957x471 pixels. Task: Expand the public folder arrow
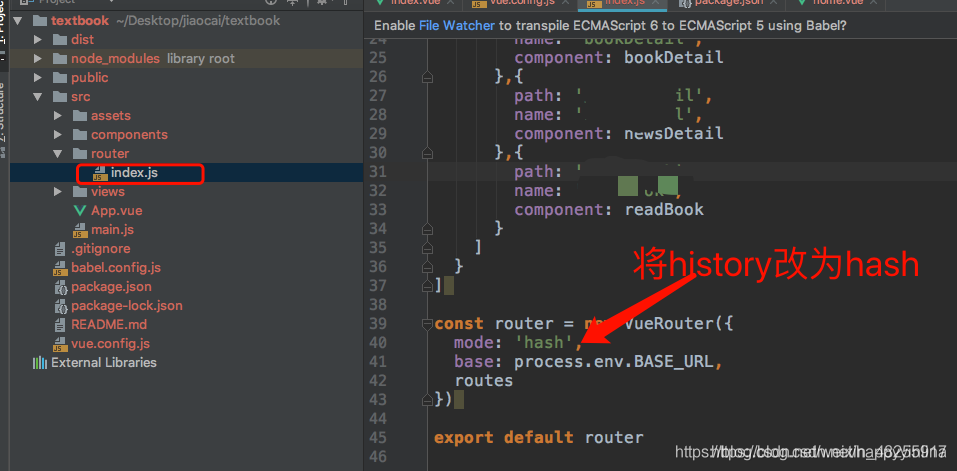pyautogui.click(x=38, y=77)
